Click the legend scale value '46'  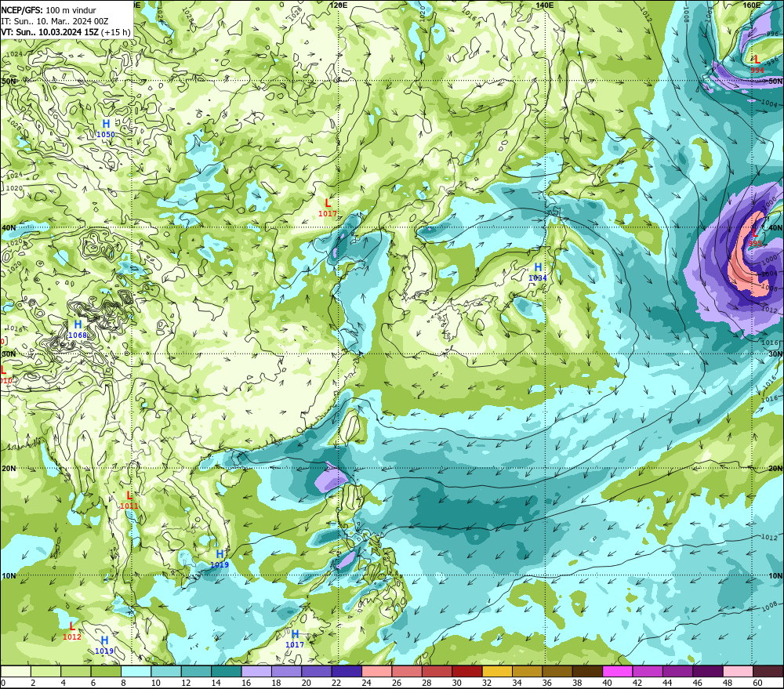[698, 683]
